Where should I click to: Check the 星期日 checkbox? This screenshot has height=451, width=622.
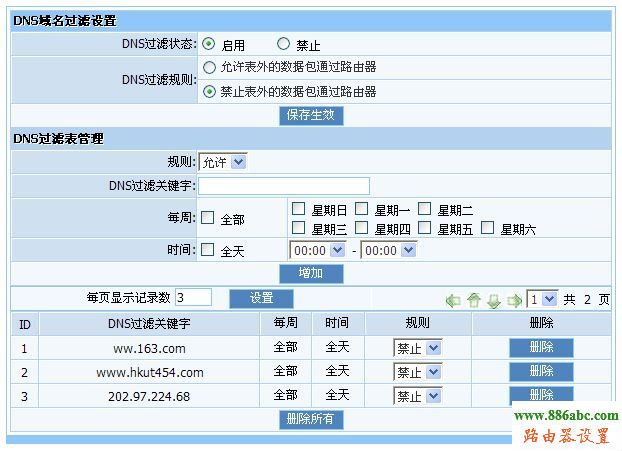pyautogui.click(x=298, y=208)
